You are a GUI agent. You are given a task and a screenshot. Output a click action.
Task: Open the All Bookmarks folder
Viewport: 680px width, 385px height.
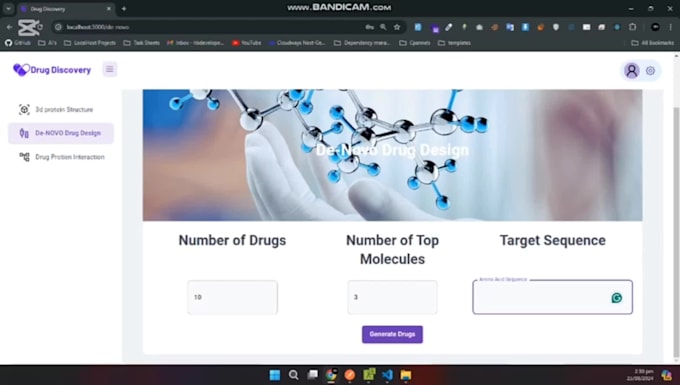point(653,43)
